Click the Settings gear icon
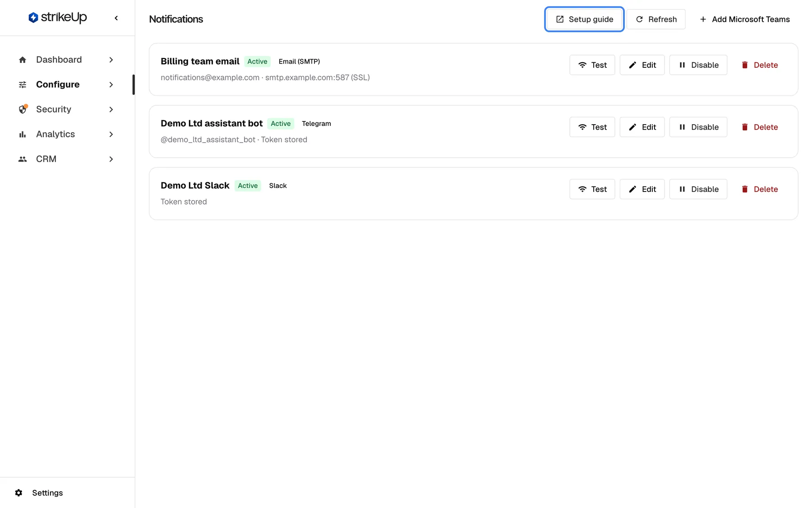Image resolution: width=812 pixels, height=508 pixels. point(18,493)
